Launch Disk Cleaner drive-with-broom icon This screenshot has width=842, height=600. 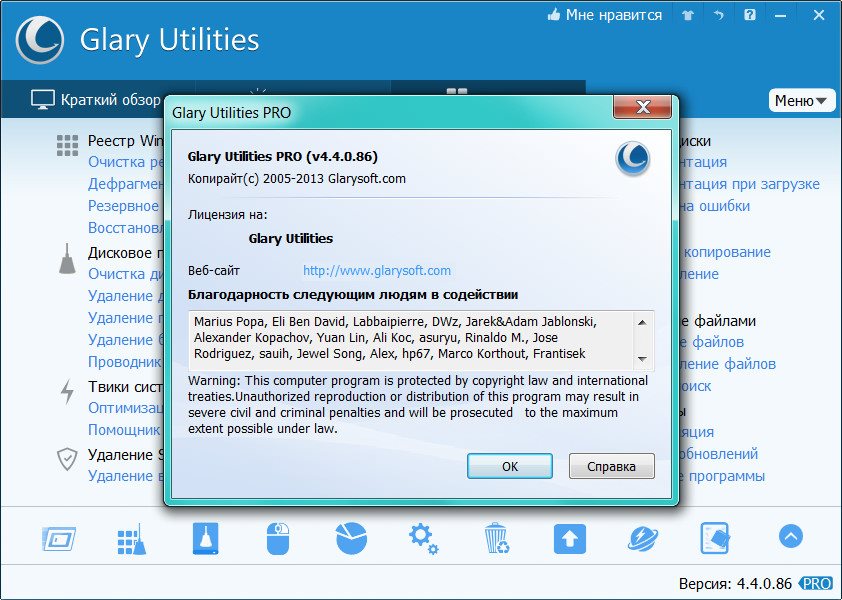[206, 538]
